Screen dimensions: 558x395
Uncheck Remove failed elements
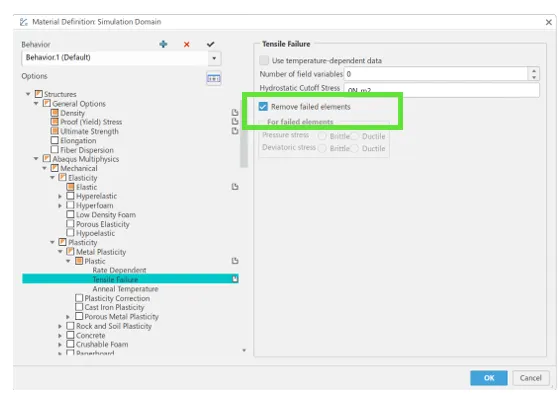click(263, 106)
